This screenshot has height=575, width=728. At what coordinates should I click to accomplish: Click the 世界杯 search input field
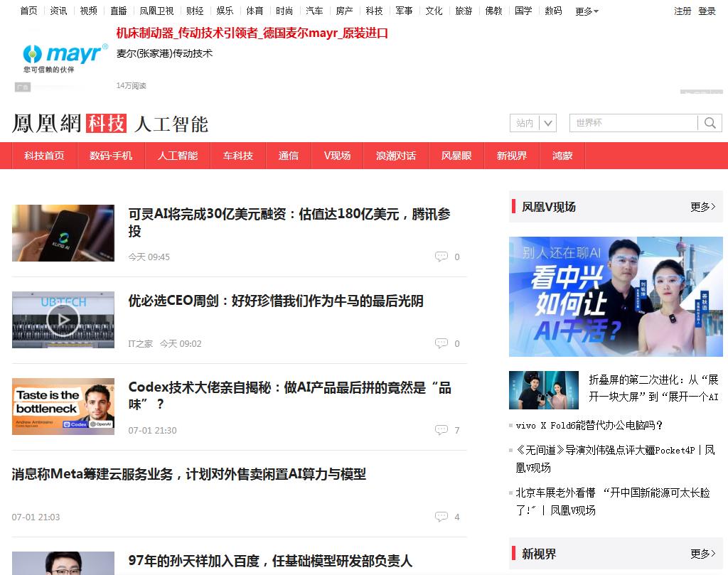tap(633, 123)
